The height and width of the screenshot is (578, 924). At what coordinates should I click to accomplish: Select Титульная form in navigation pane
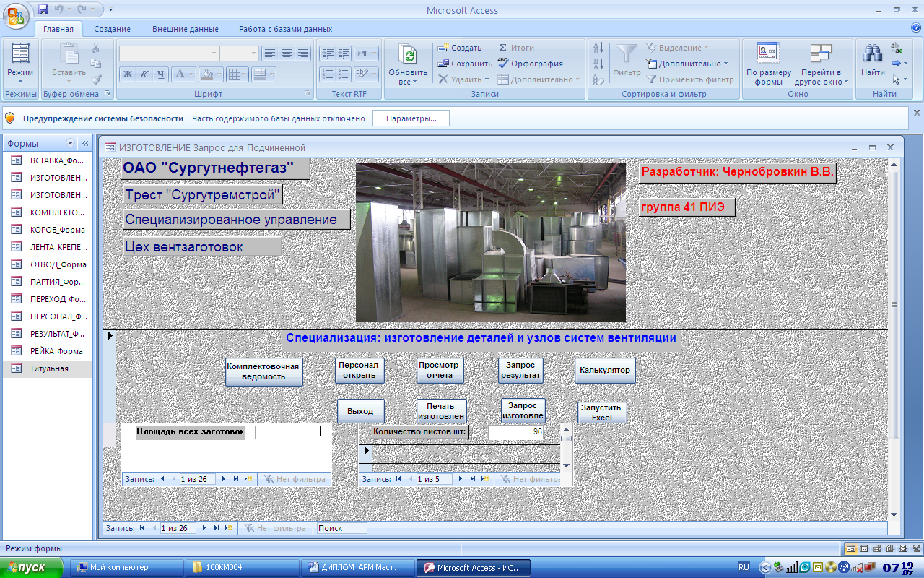[x=48, y=368]
